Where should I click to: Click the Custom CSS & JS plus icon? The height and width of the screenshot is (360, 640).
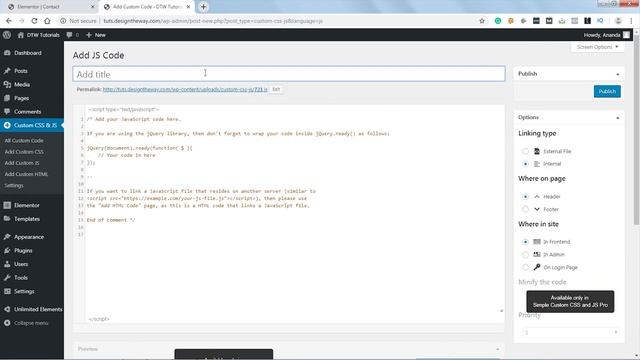click(x=7, y=125)
